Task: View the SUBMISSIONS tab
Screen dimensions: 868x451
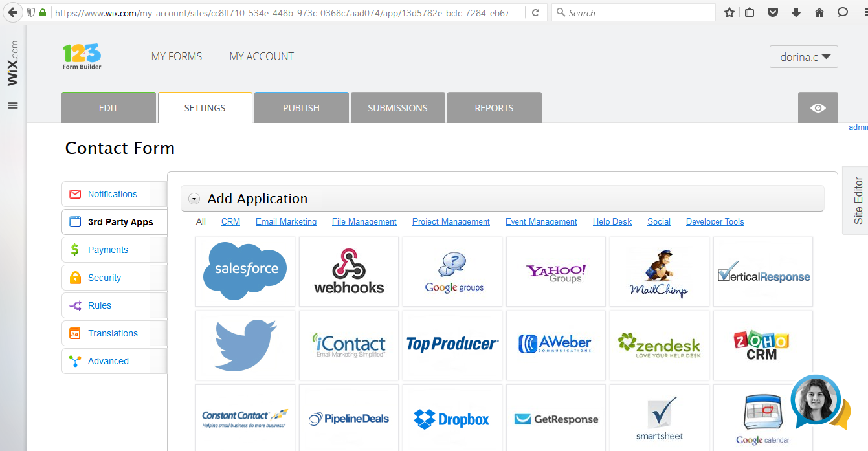Action: pyautogui.click(x=397, y=107)
